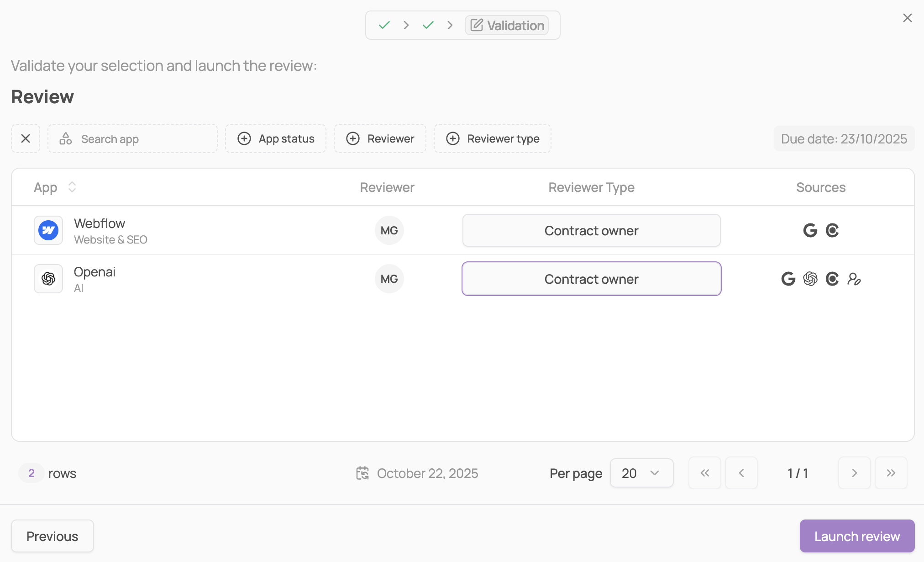
Task: Click the Openai app logo
Action: 48,279
